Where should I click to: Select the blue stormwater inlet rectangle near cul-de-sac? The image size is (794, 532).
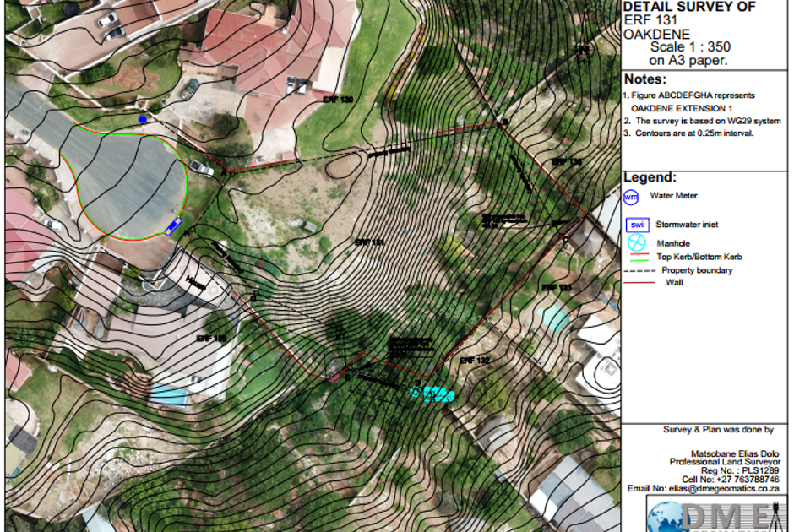(173, 225)
